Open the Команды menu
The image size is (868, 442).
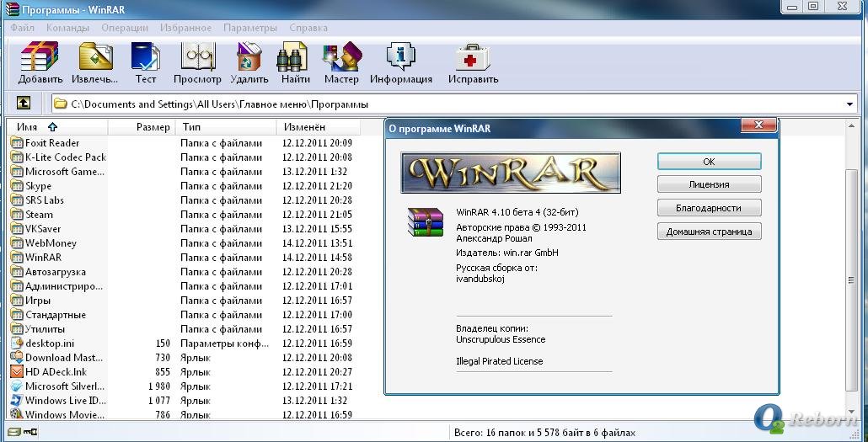pyautogui.click(x=67, y=28)
